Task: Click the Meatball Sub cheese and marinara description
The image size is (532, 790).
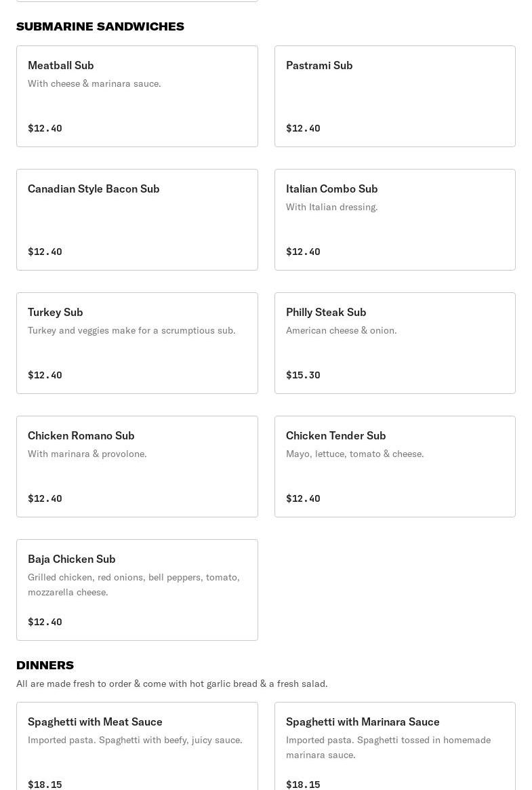Action: click(94, 83)
